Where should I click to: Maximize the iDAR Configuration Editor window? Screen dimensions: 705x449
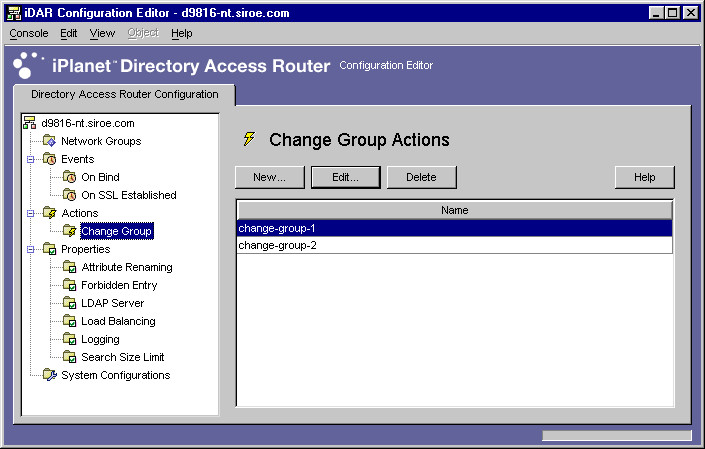(x=673, y=13)
